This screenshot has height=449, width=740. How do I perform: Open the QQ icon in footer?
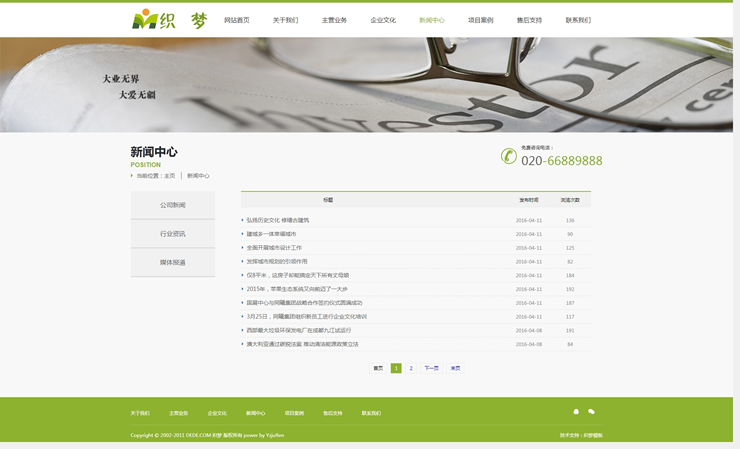click(x=576, y=412)
